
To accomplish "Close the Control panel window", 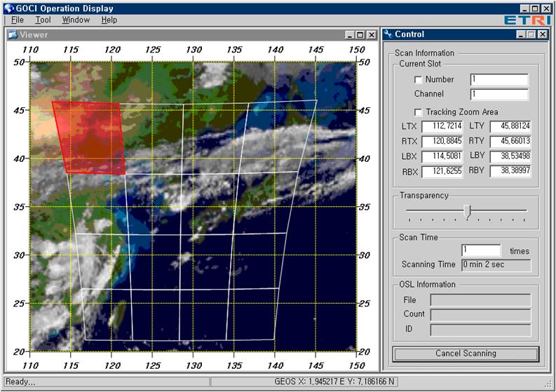I will point(543,34).
